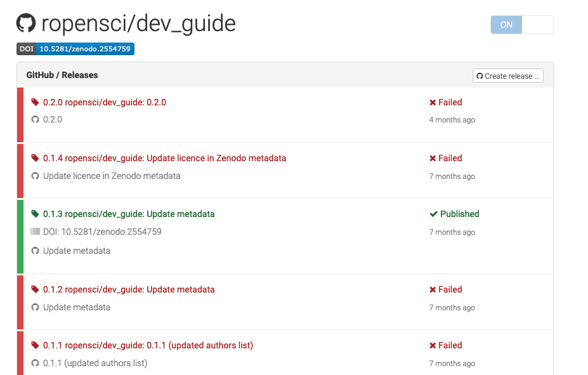Click the red X icon for the 0.1.2 failure
588x375 pixels.
coord(434,289)
